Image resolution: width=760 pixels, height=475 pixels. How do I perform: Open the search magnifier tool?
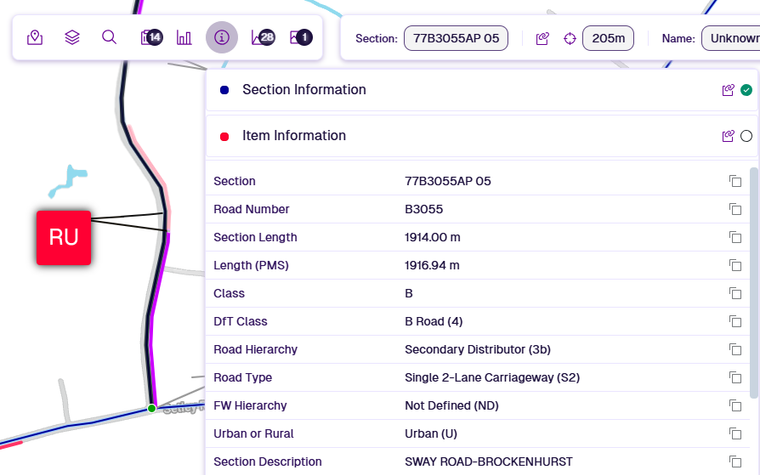click(109, 37)
